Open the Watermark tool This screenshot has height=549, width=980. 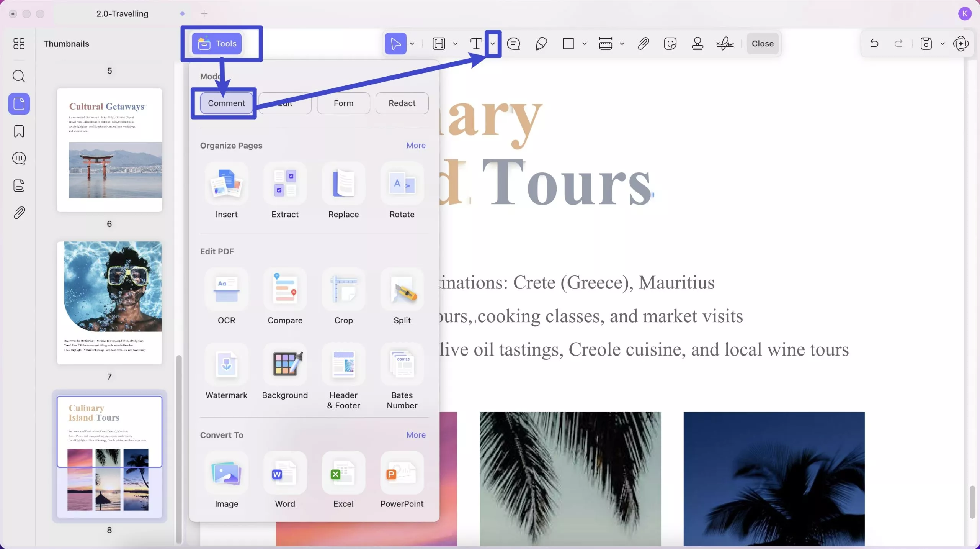pos(226,365)
